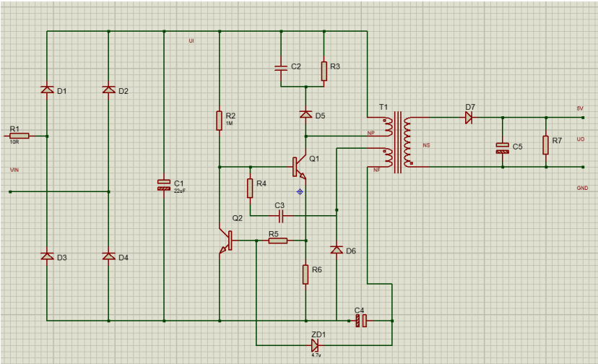
Task: Click the snubber capacitor C2
Action: [281, 68]
